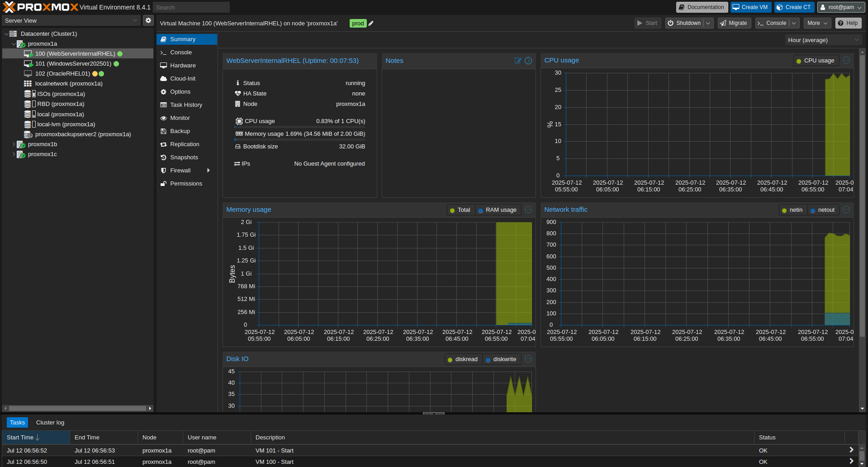This screenshot has width=868, height=467.
Task: Click the horizontal scrollbar in the server tree
Action: pyautogui.click(x=78, y=408)
